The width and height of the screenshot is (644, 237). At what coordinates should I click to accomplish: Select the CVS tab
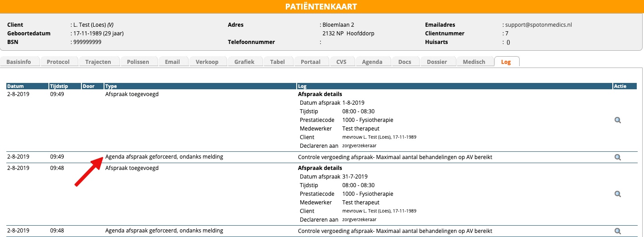341,62
